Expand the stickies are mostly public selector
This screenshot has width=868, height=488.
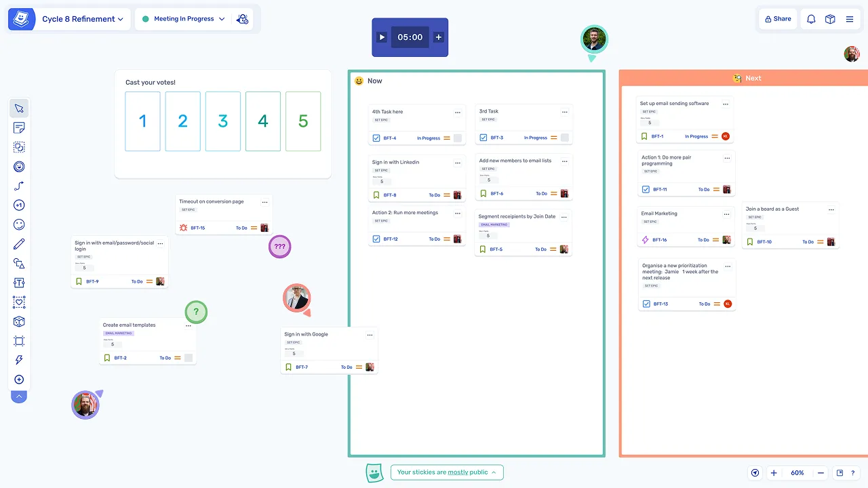[446, 472]
